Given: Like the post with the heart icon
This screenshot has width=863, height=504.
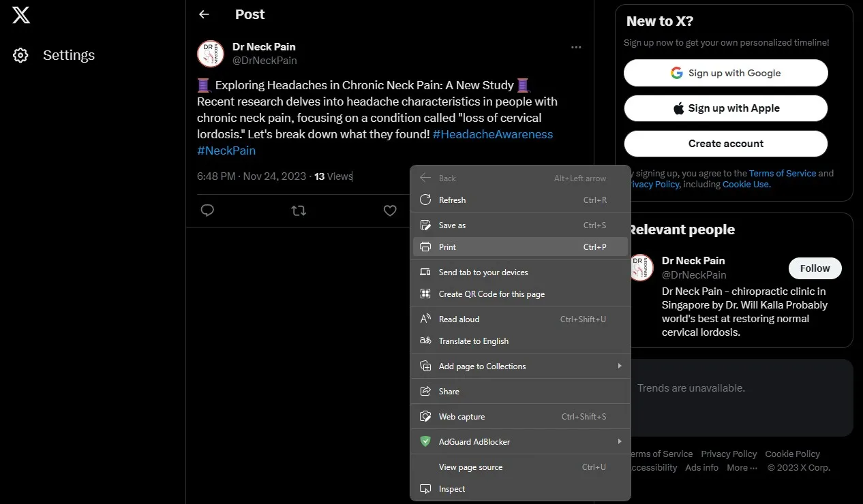Looking at the screenshot, I should click(x=390, y=210).
